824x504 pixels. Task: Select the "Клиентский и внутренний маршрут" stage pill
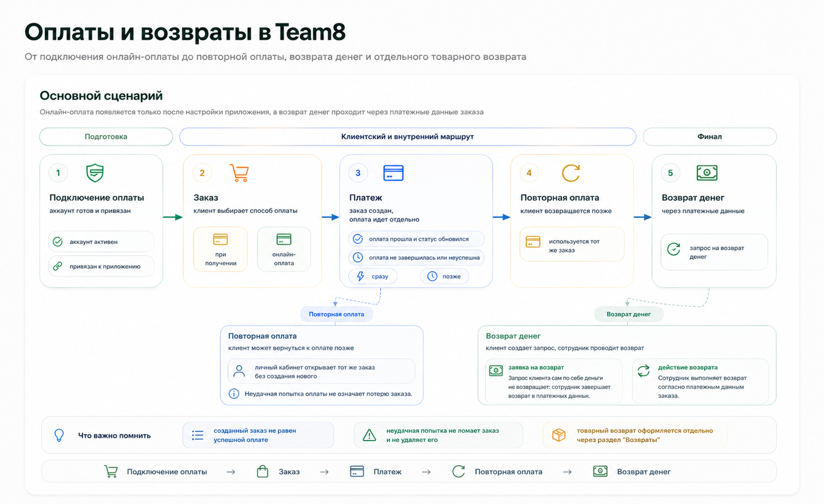point(407,137)
